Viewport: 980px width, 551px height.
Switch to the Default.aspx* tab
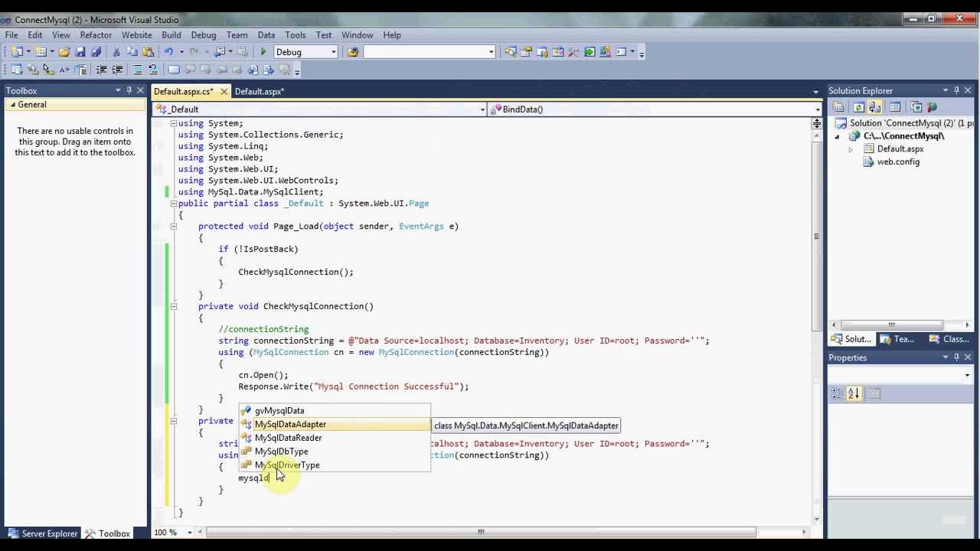(x=259, y=92)
